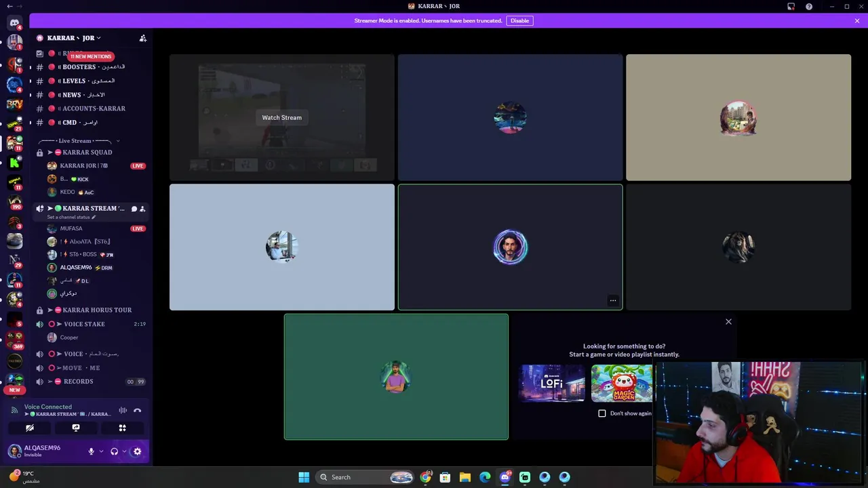Select the green participant video tile
The width and height of the screenshot is (868, 488).
(396, 377)
